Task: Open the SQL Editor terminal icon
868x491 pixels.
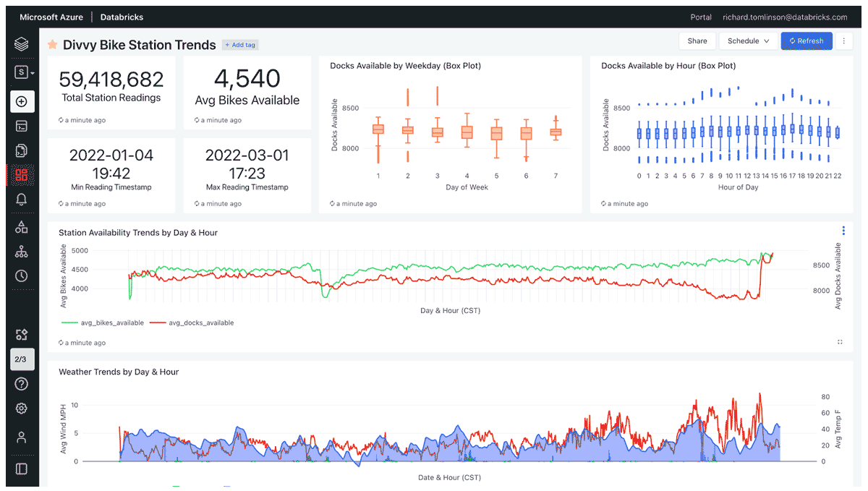Action: coord(22,127)
